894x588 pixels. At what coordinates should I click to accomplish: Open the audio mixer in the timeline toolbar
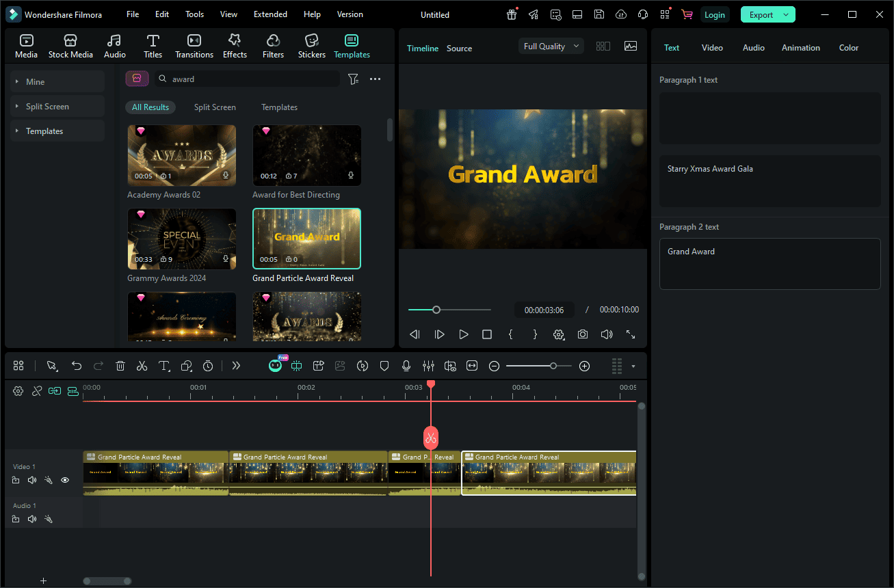(428, 366)
